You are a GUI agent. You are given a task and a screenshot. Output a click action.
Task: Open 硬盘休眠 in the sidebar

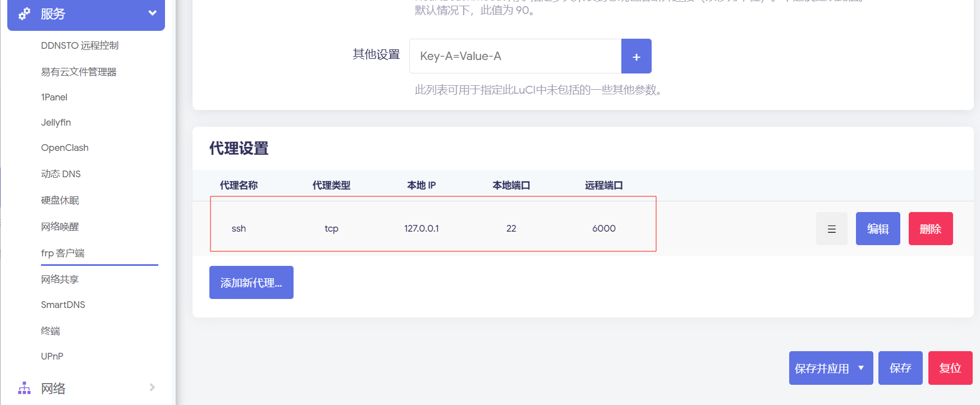(60, 200)
